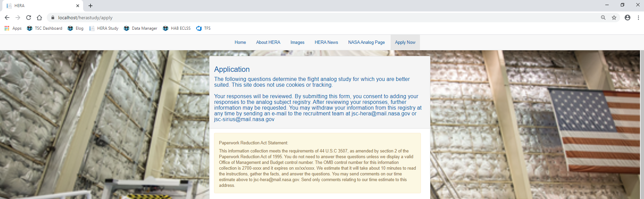
Task: Open the Chrome profile avatar icon
Action: click(628, 18)
